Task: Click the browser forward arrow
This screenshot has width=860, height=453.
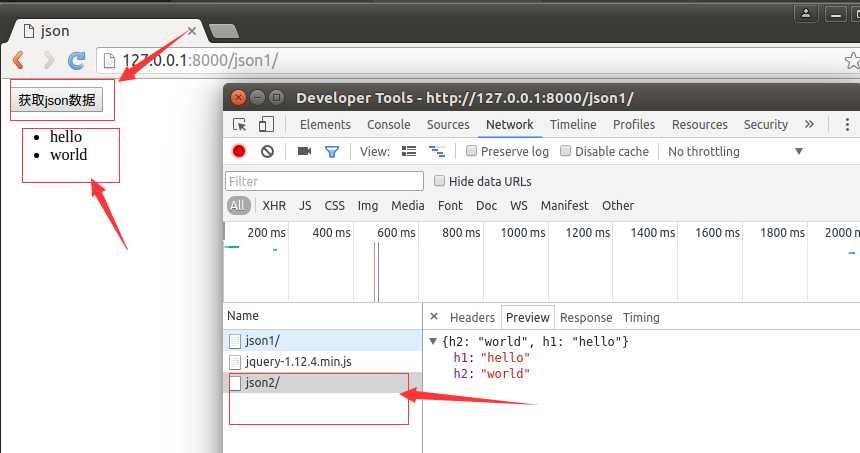Action: pyautogui.click(x=48, y=60)
